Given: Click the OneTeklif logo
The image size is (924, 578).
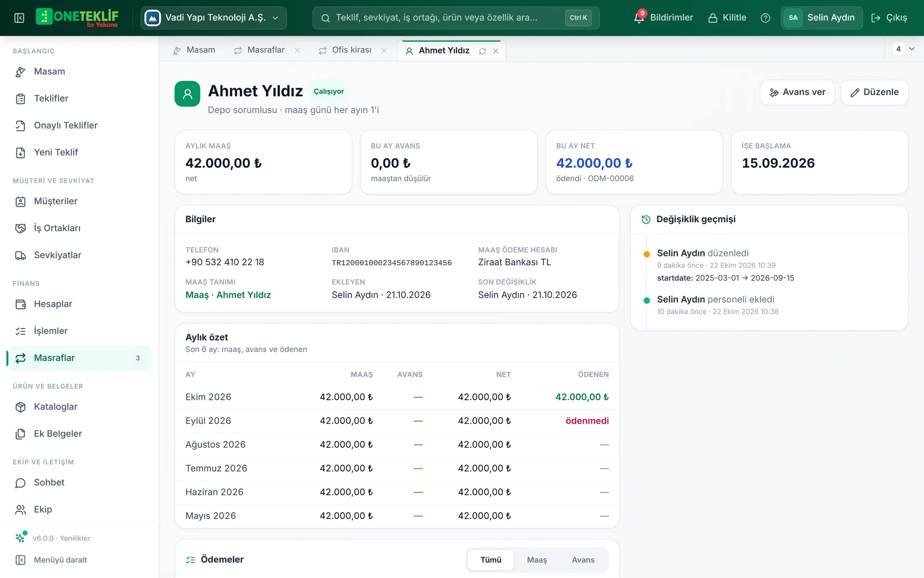Looking at the screenshot, I should 77,18.
